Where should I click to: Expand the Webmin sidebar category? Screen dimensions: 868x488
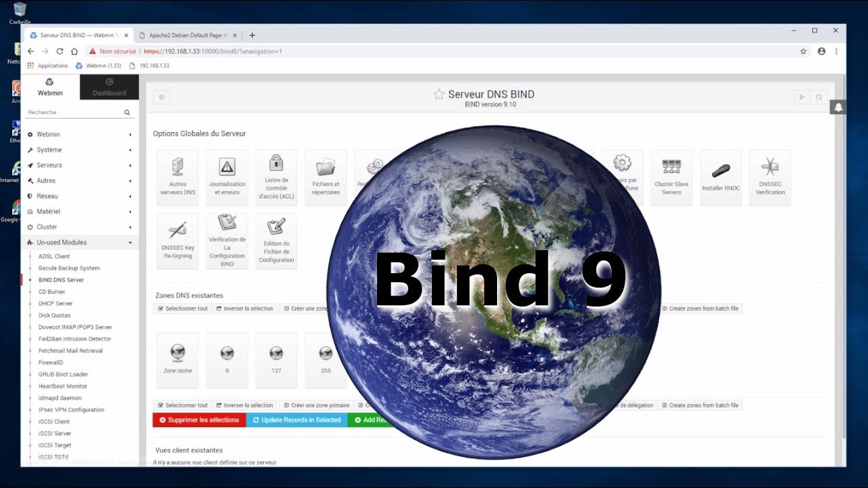80,134
